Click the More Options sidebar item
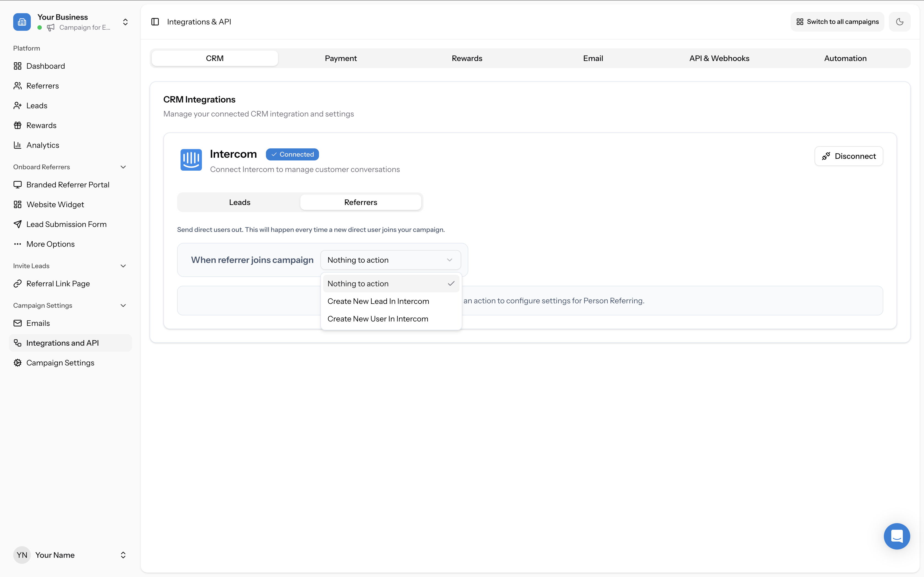Screen dimensions: 924x577 coord(50,244)
